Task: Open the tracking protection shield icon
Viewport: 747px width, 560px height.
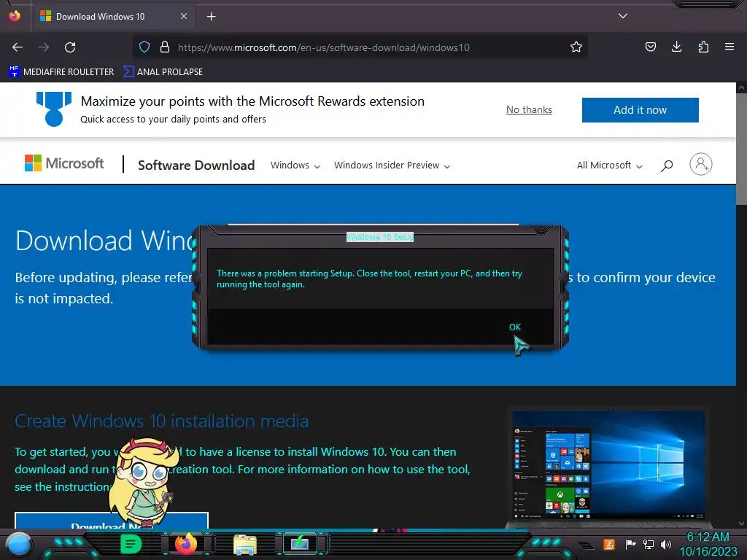Action: click(144, 47)
